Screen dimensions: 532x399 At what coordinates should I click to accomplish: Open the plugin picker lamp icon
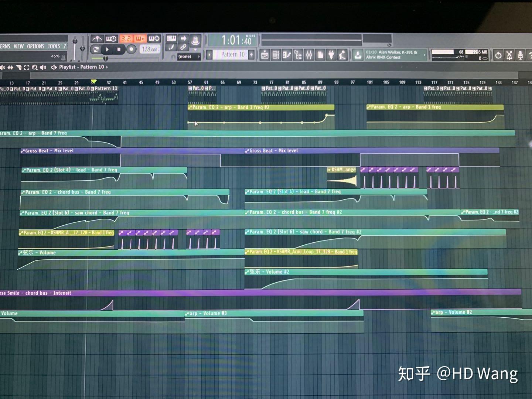tap(341, 55)
